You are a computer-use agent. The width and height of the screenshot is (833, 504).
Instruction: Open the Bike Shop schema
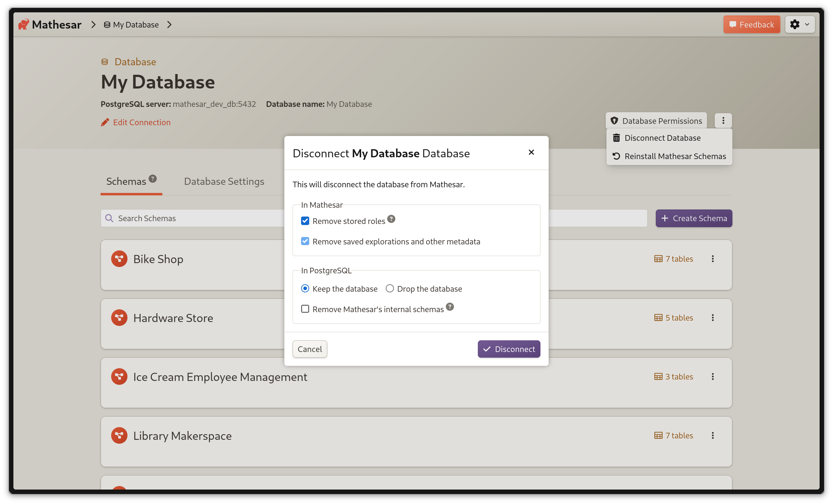pos(158,259)
